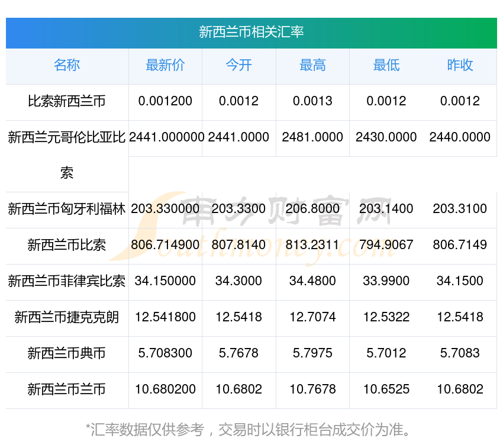Click the high value 10.7678
Viewport: 503px width, 448px height.
click(312, 389)
